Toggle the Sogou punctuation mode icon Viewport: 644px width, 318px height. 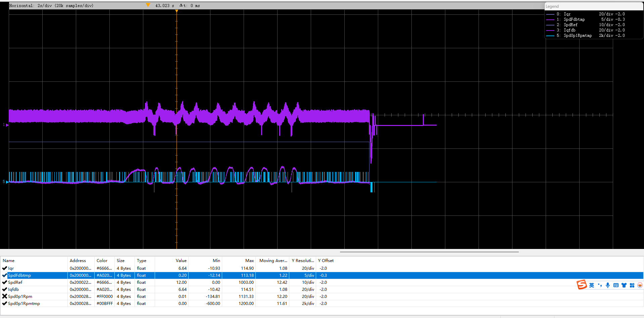click(x=600, y=285)
